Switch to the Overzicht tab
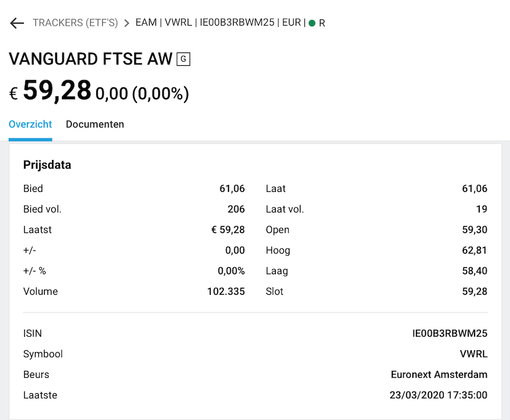This screenshot has height=420, width=510. tap(30, 125)
